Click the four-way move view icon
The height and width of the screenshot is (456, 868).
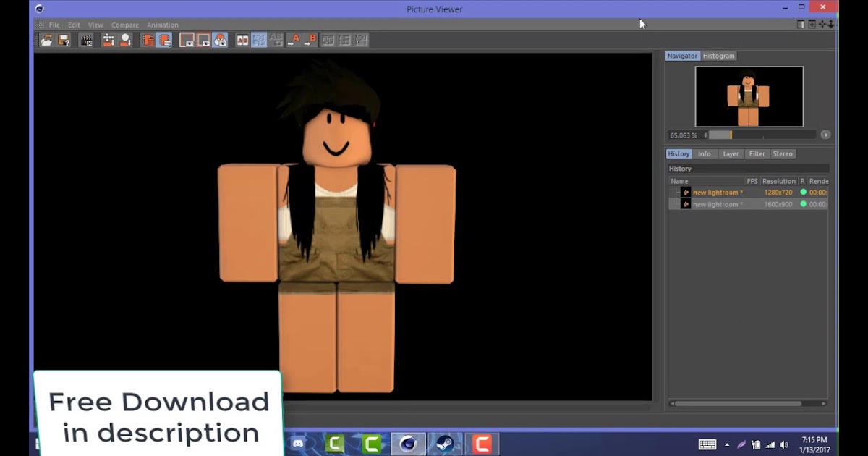822,24
